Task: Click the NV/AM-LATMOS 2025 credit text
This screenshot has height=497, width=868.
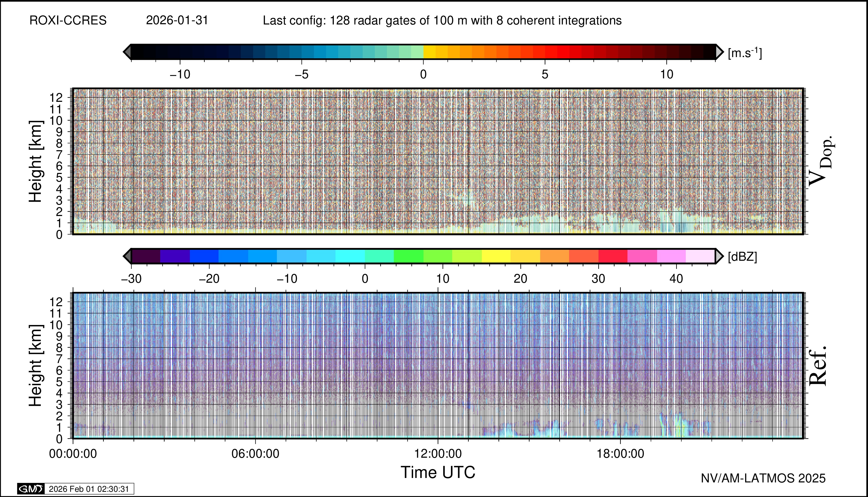Action: (x=763, y=478)
